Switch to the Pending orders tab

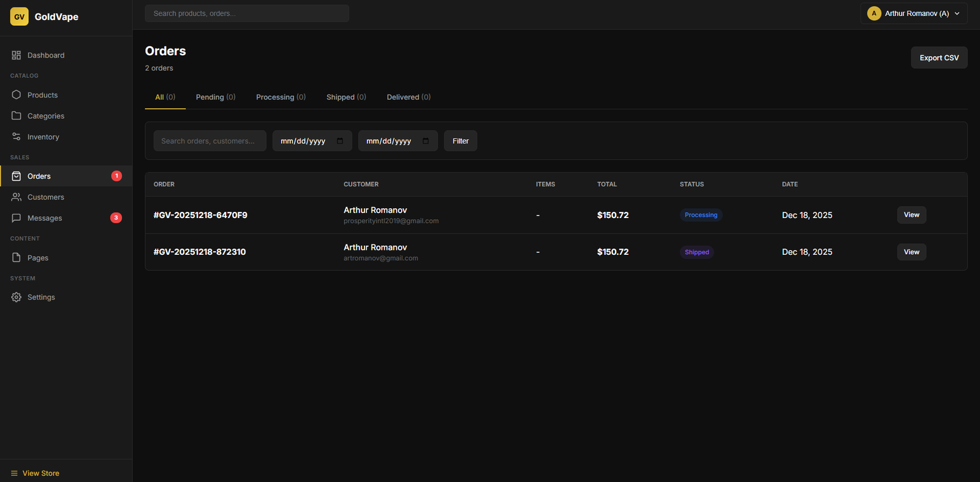click(215, 97)
